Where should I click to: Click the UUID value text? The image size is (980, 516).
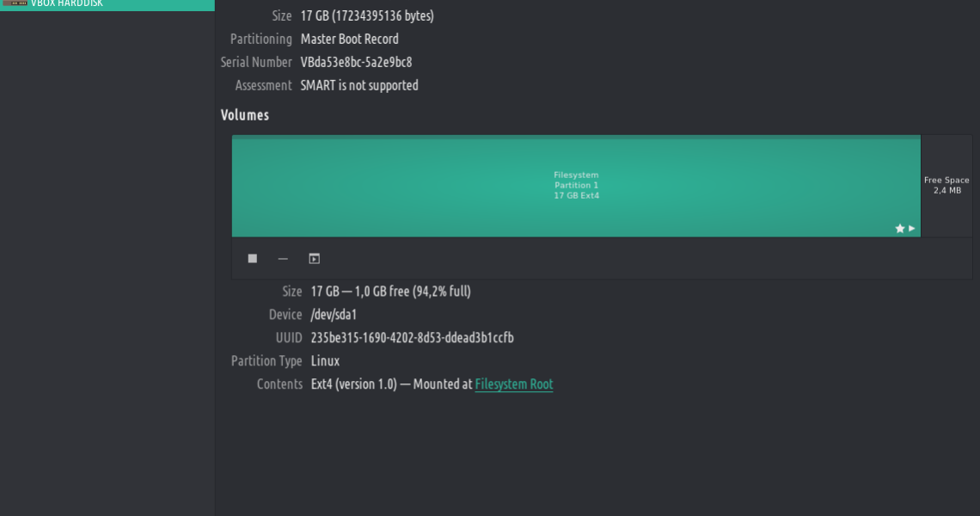[x=412, y=338]
